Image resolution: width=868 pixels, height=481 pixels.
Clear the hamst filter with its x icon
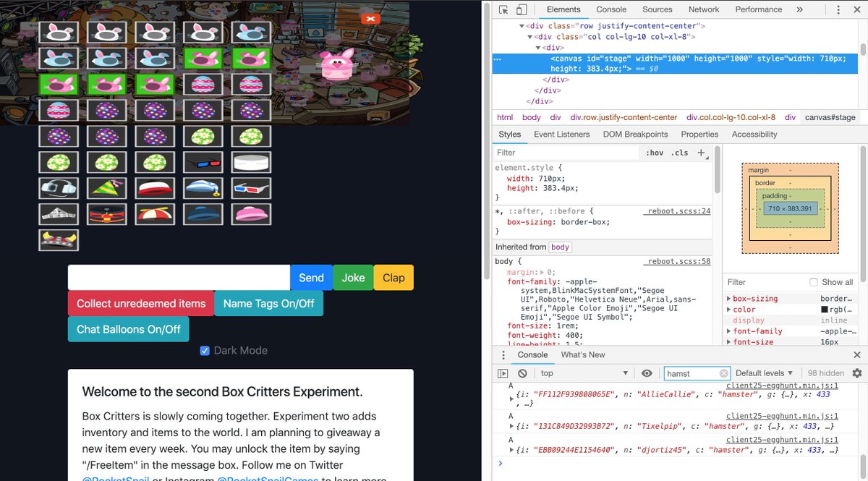[723, 373]
